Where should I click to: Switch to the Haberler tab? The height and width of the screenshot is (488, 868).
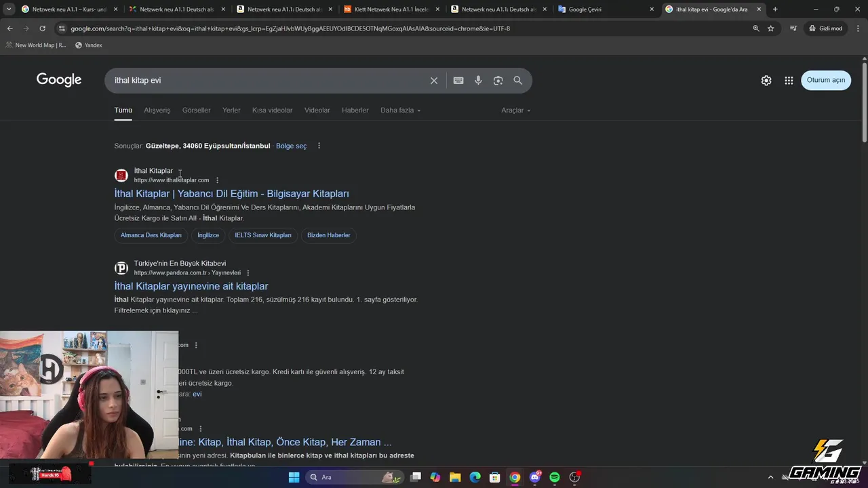coord(355,110)
